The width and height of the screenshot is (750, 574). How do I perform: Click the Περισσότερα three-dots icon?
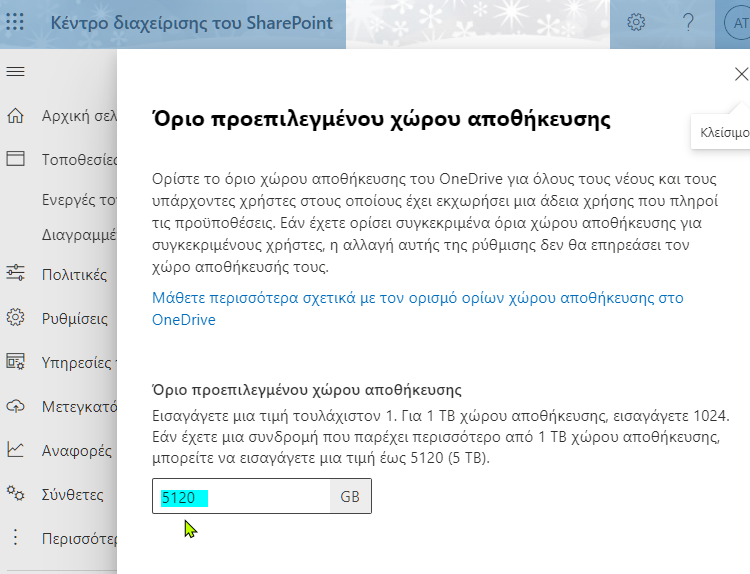[15, 538]
